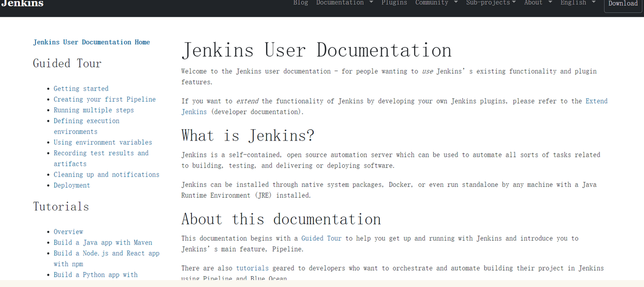Click the About this documentation heading
Viewport: 644px width, 287px height.
pyautogui.click(x=281, y=219)
